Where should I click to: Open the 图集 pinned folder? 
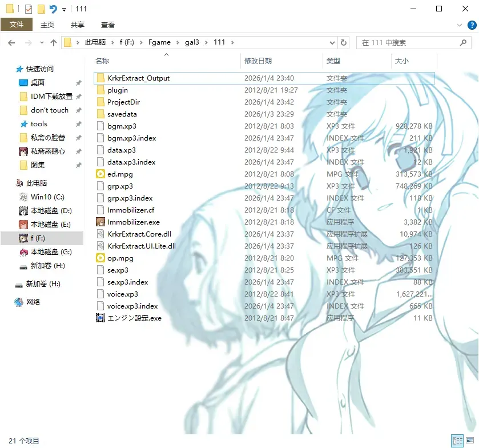[38, 165]
